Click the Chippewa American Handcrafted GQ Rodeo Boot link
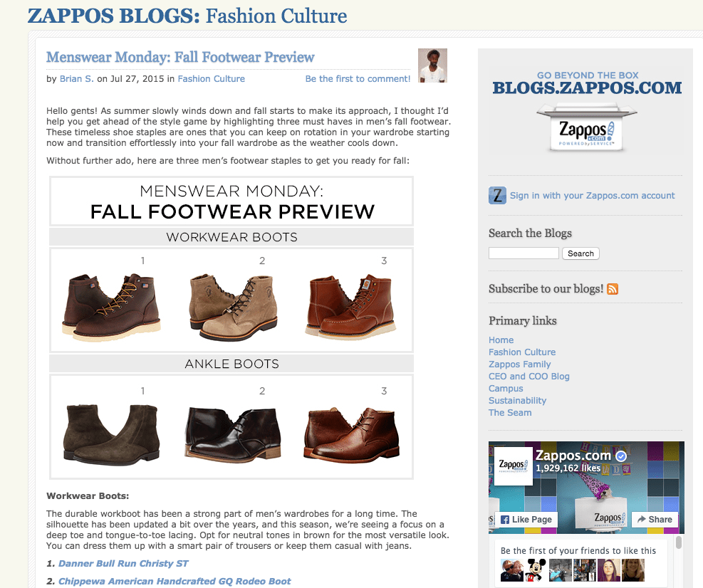703x588 pixels. pos(175,582)
